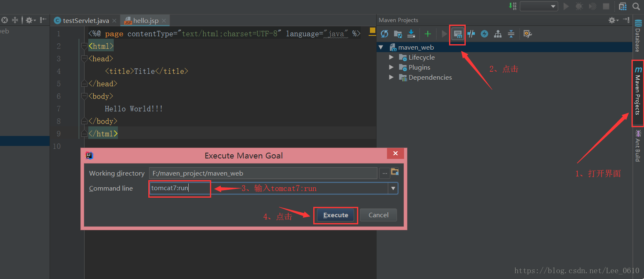Click the Working directory field
644x279 pixels.
[x=263, y=173]
